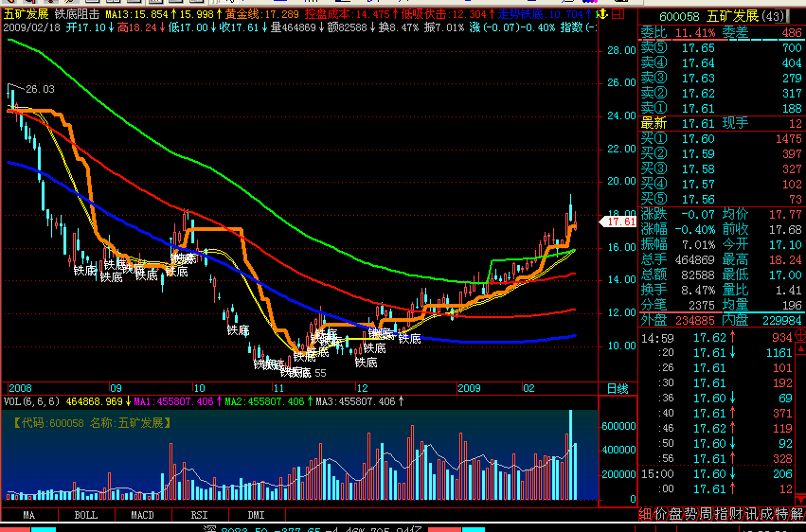This screenshot has width=806, height=532.
Task: Click the 内盘 229984 value
Action: 781,321
